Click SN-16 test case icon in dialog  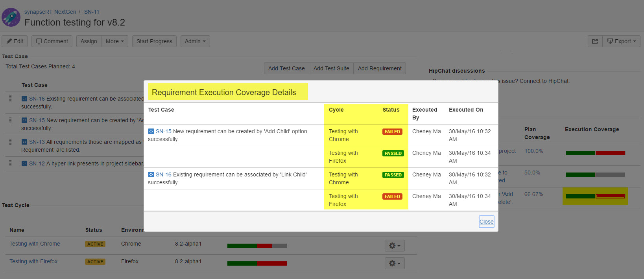click(x=151, y=174)
